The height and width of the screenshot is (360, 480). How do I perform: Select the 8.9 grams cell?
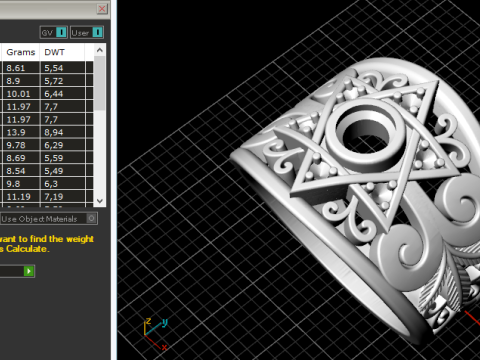21,81
